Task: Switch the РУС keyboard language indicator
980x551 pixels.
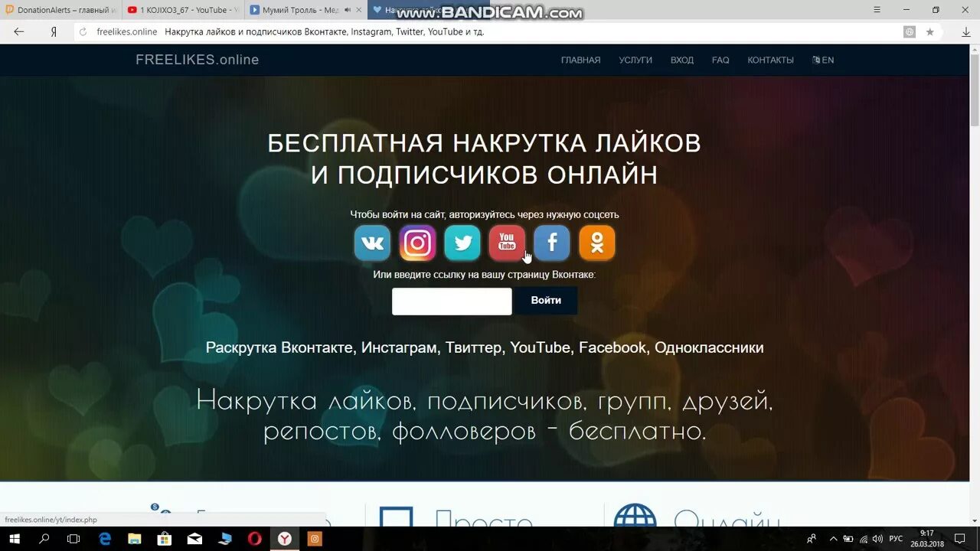Action: pyautogui.click(x=896, y=539)
